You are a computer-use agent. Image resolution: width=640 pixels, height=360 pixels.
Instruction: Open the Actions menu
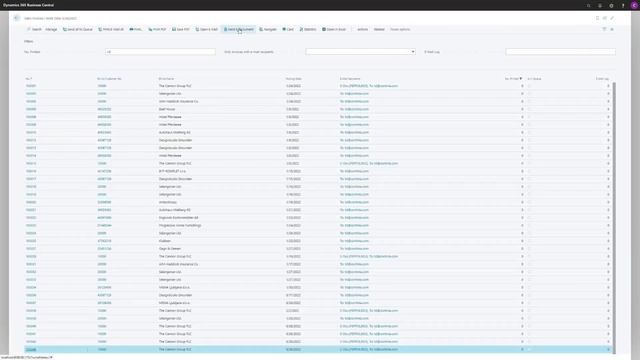coord(362,29)
